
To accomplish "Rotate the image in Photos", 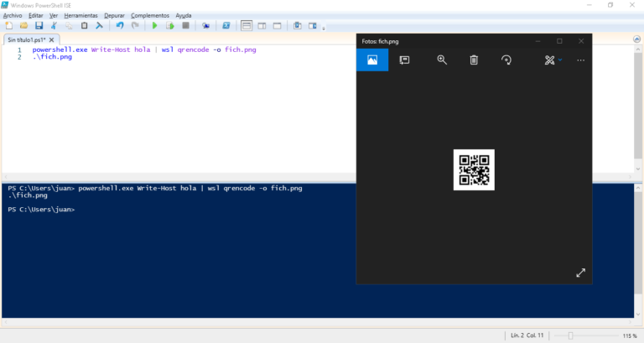I will [x=506, y=60].
